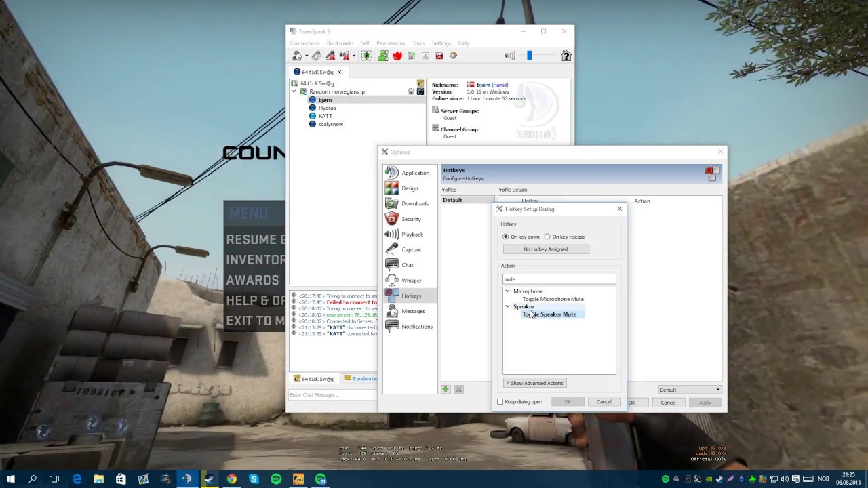Open the Application options category
The height and width of the screenshot is (488, 868).
click(x=410, y=173)
